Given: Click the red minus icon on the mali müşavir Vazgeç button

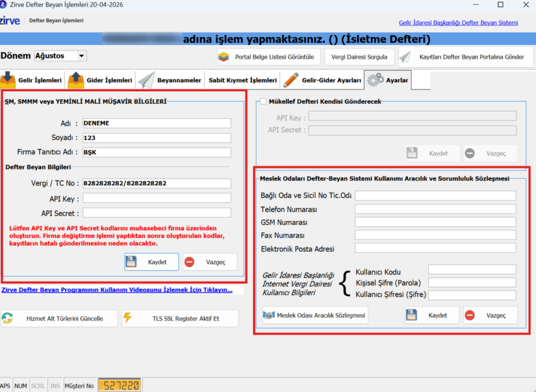Looking at the screenshot, I should 189,262.
